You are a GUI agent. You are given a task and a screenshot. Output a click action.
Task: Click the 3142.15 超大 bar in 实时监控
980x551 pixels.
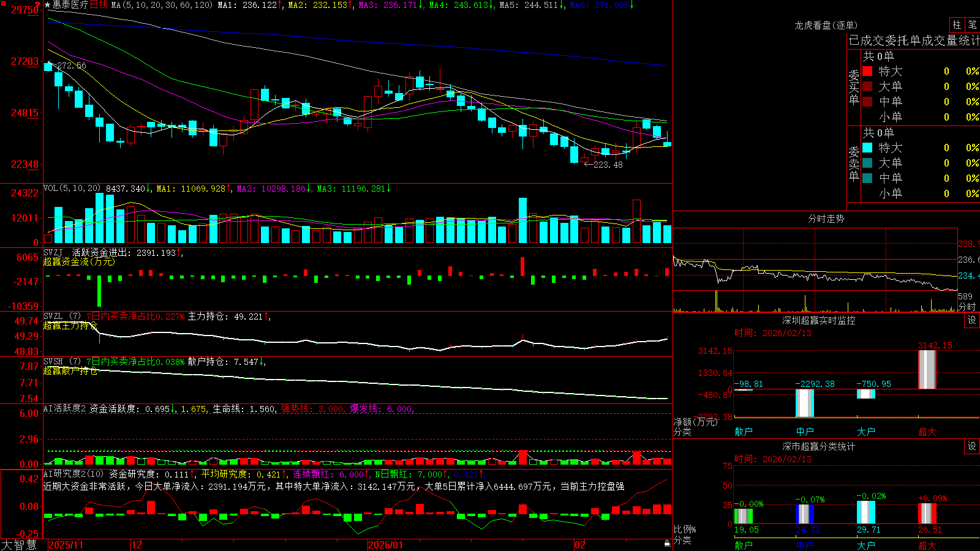(927, 369)
